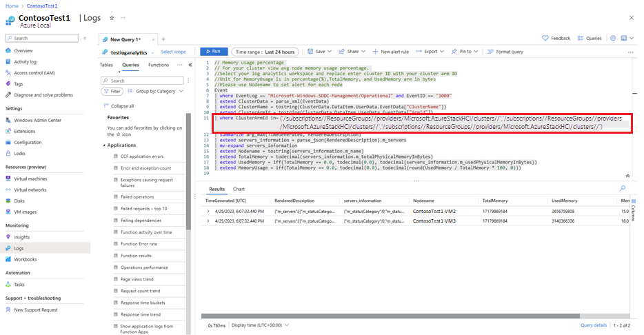Add a new query tab with plus icon
644x335 pixels.
point(163,39)
